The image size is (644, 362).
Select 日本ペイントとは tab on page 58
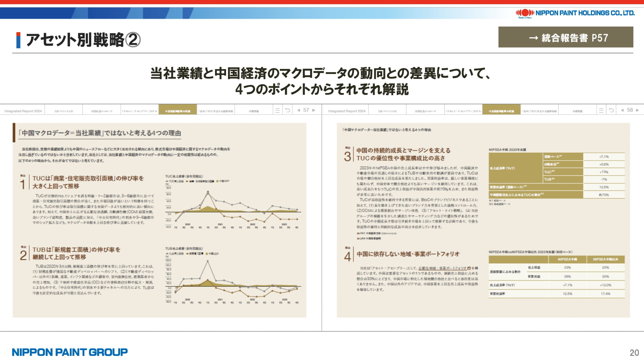pyautogui.click(x=387, y=111)
